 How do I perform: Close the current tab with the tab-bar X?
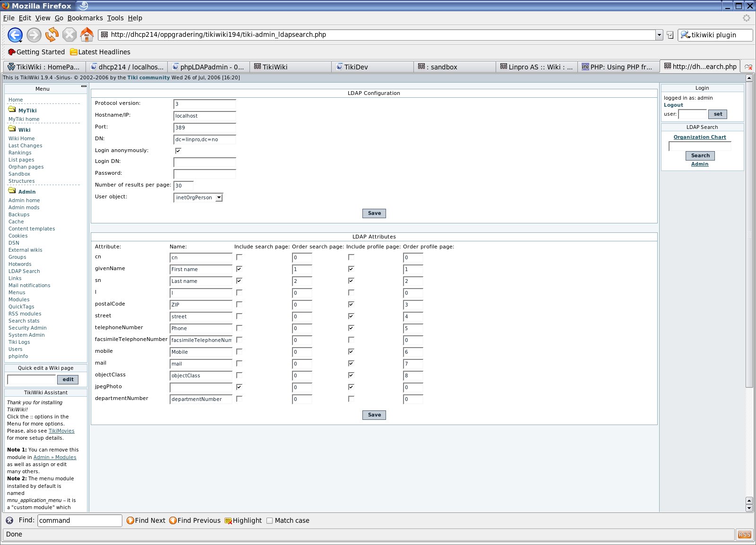click(x=748, y=67)
